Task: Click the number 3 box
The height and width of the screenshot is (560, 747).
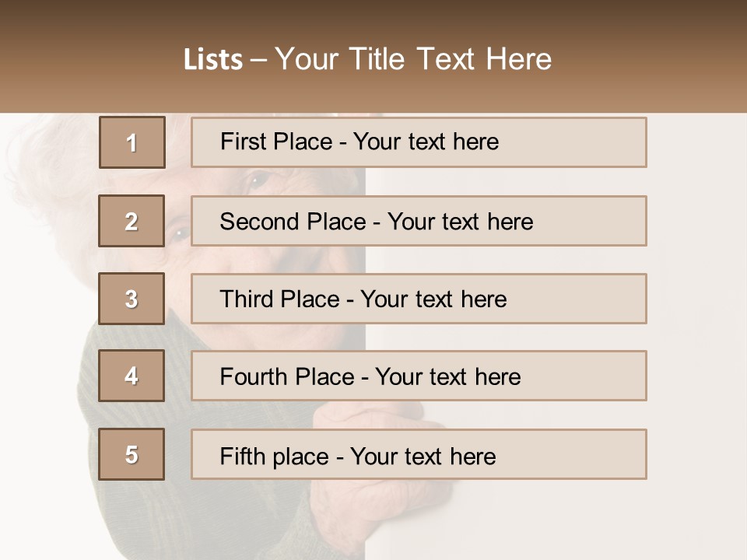Action: click(132, 299)
